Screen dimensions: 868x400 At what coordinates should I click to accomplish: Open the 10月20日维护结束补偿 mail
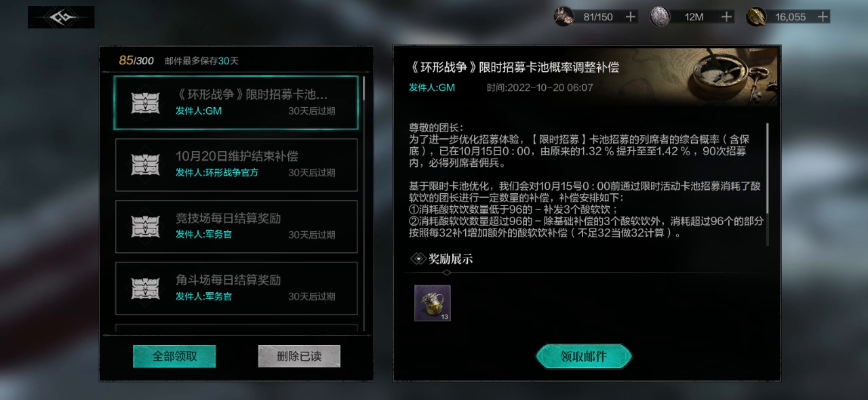click(x=237, y=165)
